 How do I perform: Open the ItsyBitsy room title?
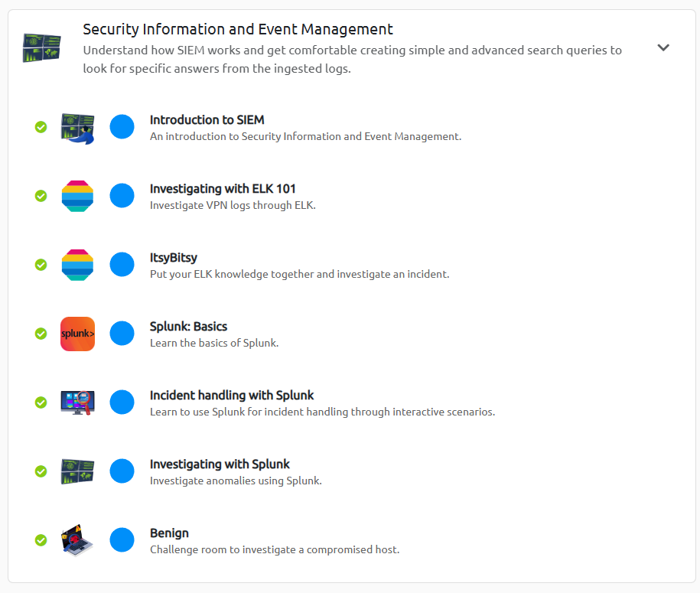click(x=173, y=258)
